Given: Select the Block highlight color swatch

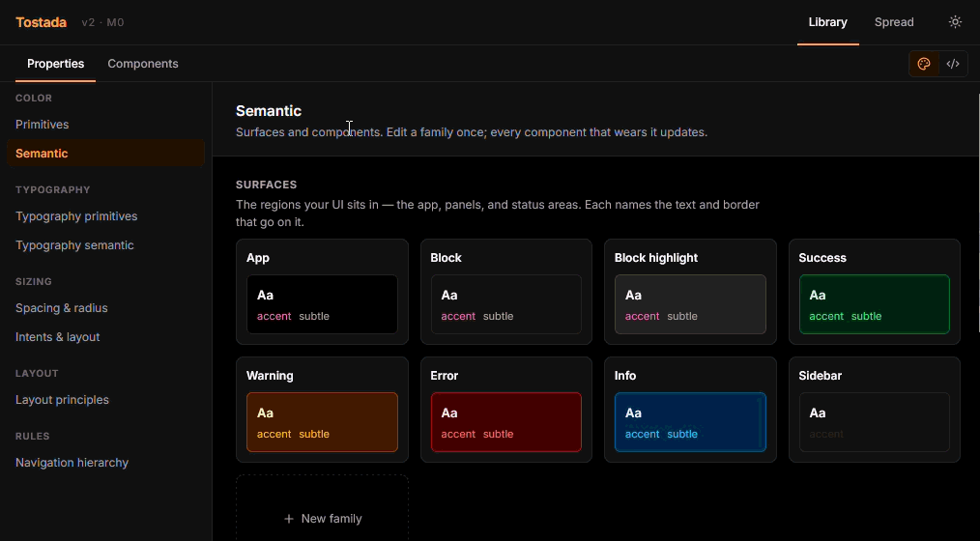Looking at the screenshot, I should tap(690, 304).
